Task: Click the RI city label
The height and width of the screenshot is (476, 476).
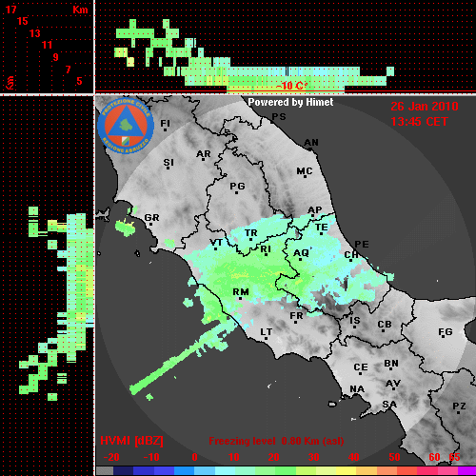Action: click(x=266, y=249)
